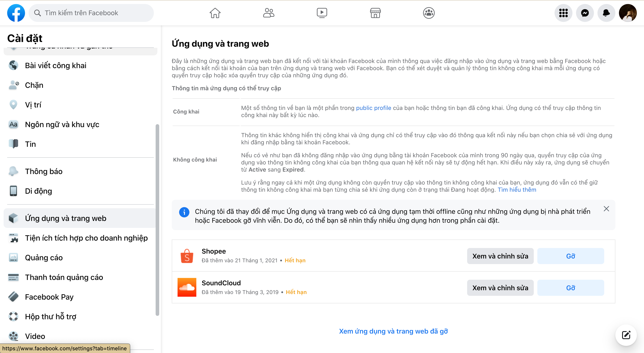Click 'Xem và chỉnh sửa' for Shopee
Image resolution: width=644 pixels, height=353 pixels.
[x=500, y=256]
